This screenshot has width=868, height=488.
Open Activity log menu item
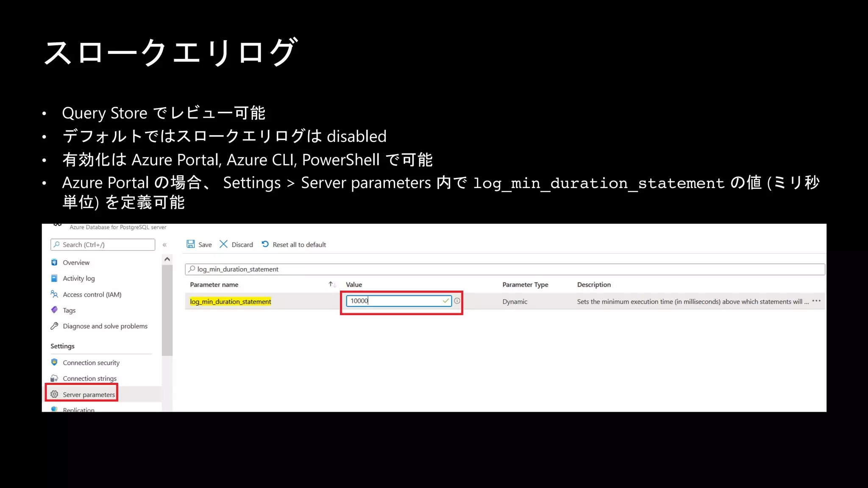tap(79, 278)
